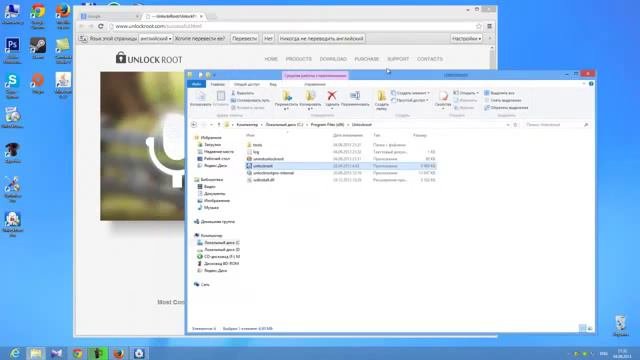
Task: Switch to the Share ribbon tab
Action: pos(247,84)
